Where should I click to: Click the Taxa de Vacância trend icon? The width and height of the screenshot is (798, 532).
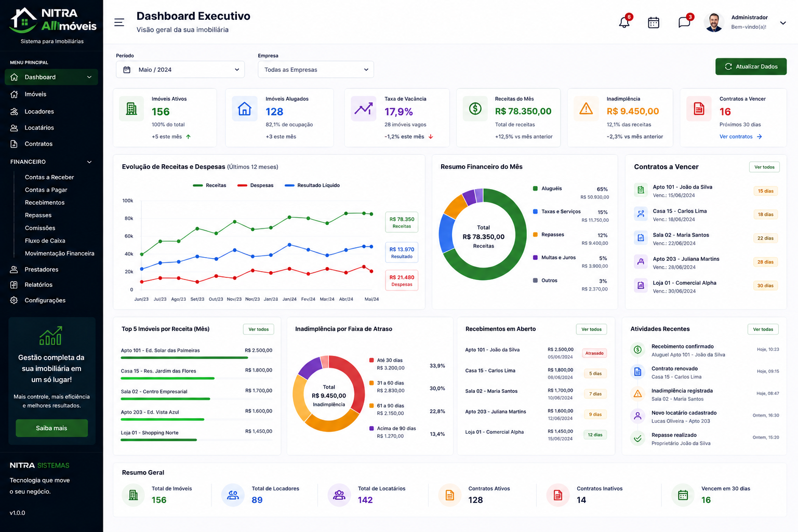coord(363,109)
